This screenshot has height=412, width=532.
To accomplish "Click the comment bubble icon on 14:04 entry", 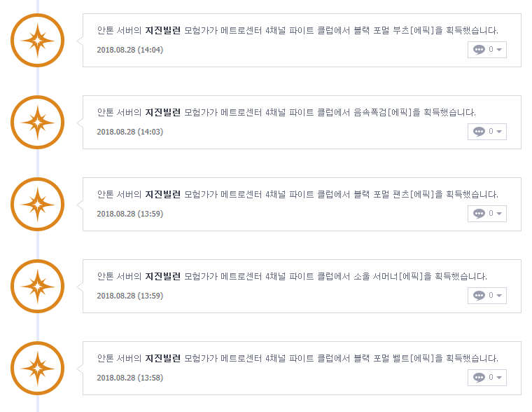I will tap(479, 50).
